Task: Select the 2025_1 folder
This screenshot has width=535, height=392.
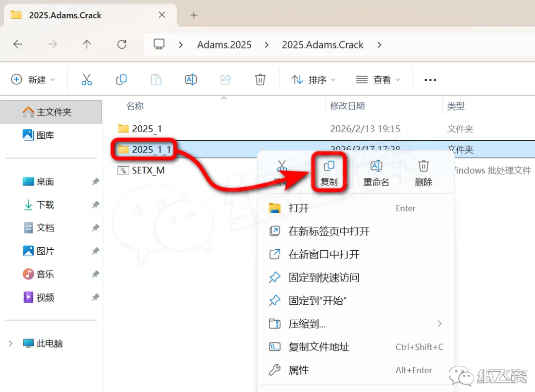Action: coord(140,129)
